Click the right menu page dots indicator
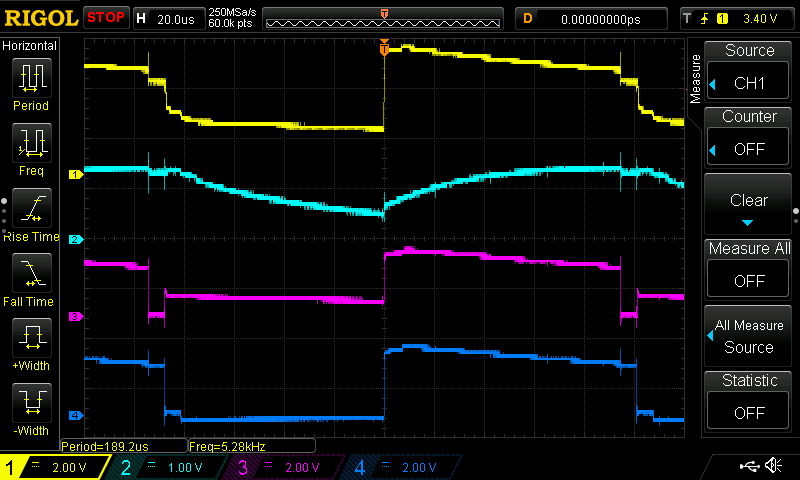This screenshot has width=800, height=480. (796, 216)
